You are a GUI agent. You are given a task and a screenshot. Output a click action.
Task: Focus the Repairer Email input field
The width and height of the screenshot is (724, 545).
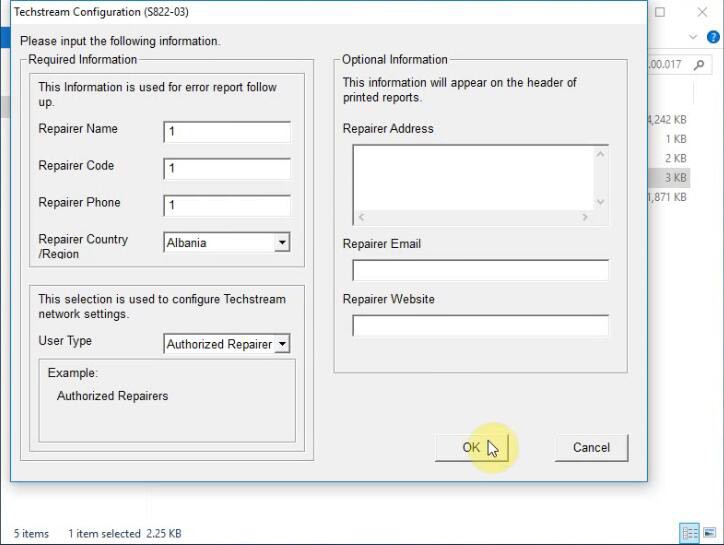(x=480, y=270)
